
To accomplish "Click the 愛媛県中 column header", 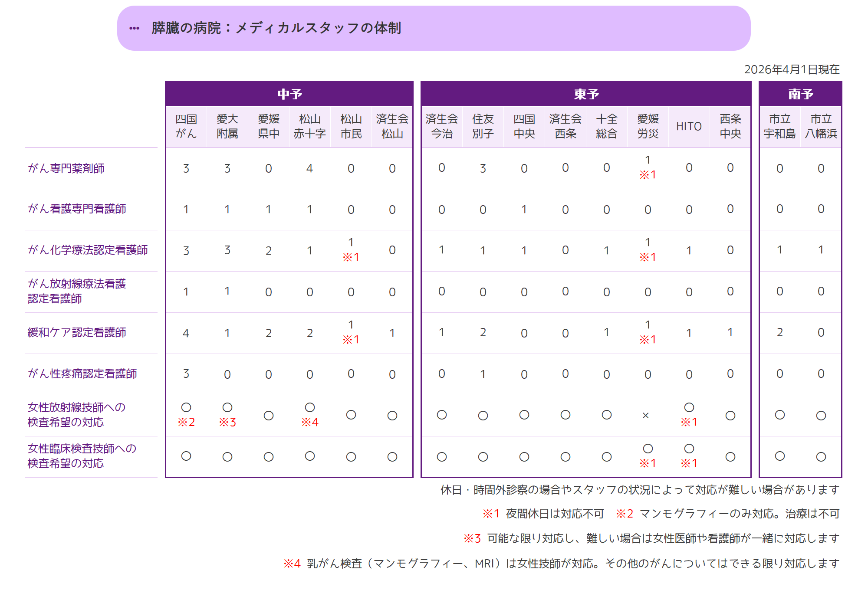I will click(x=269, y=126).
